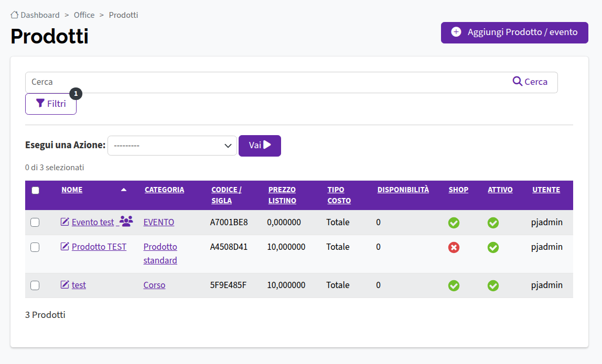Select the Evento test row checkbox
This screenshot has width=602, height=364.
tap(35, 223)
